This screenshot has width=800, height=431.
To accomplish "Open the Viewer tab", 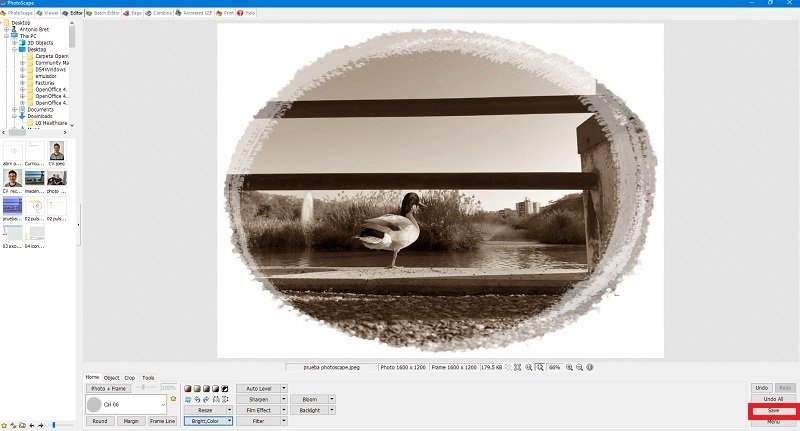I will point(48,13).
